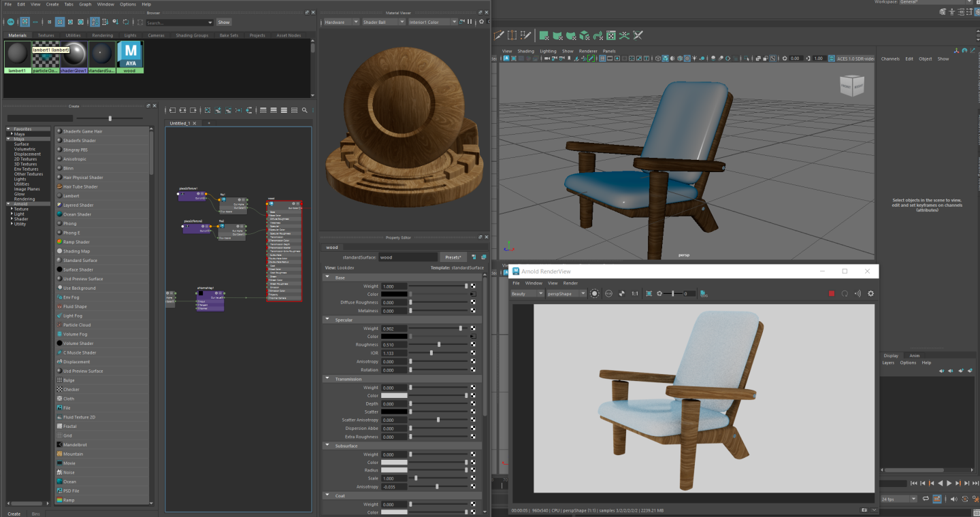Switch to the Anim tab in layer editor
The width and height of the screenshot is (980, 517).
point(915,356)
